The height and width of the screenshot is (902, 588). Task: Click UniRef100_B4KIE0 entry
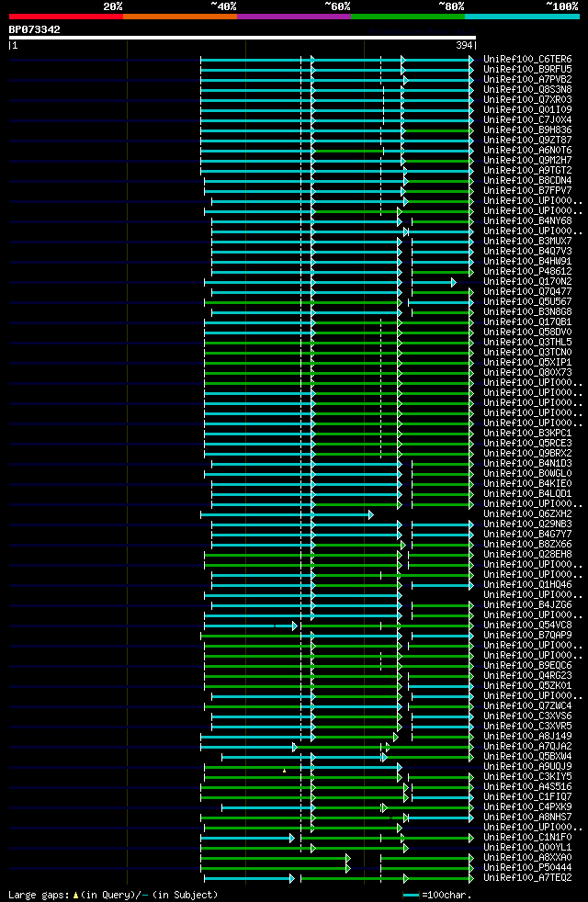pyautogui.click(x=527, y=484)
